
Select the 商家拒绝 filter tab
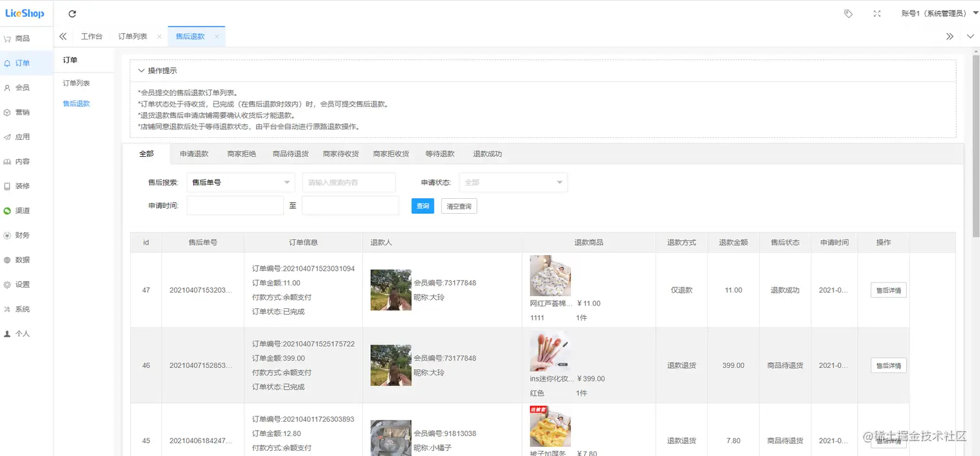(242, 154)
